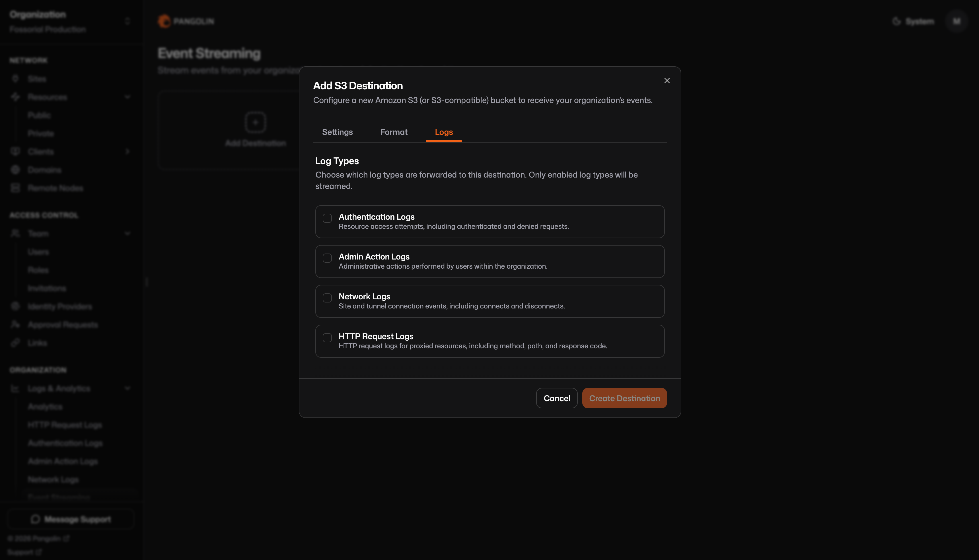Click the Resources sidebar icon

15,97
